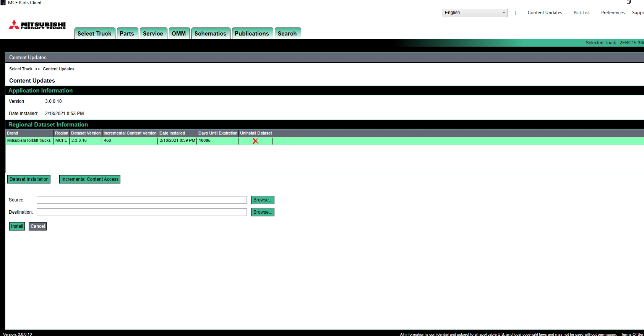
Task: Click Browse next to the Destination field
Action: pyautogui.click(x=263, y=212)
